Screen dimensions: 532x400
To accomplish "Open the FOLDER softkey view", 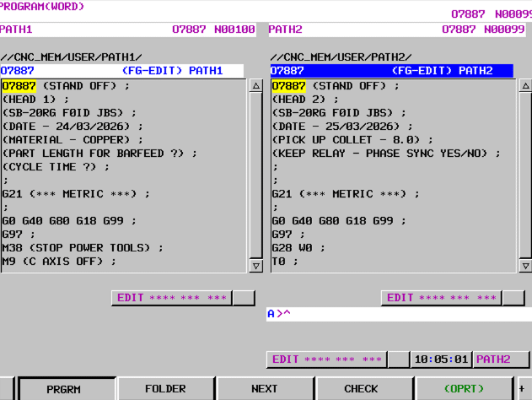I will point(165,389).
